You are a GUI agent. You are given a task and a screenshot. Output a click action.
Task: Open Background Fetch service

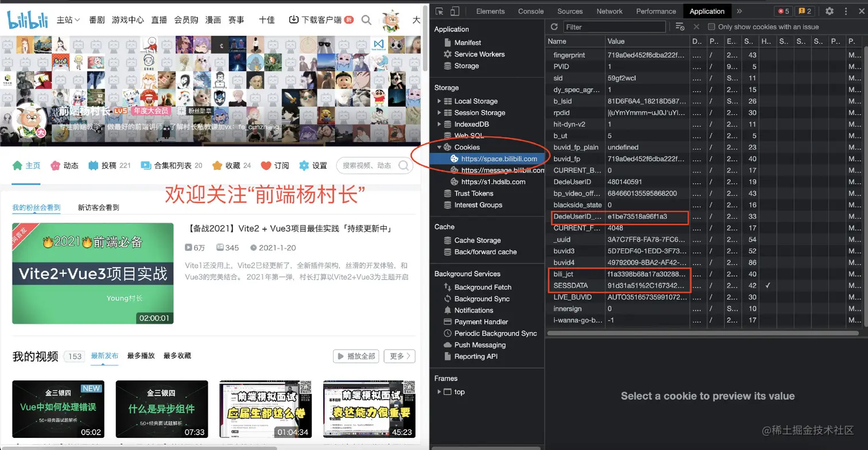pos(482,287)
